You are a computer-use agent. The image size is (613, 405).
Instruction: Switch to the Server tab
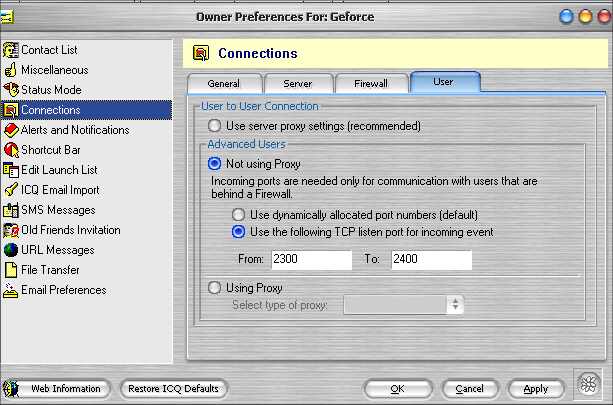pos(298,84)
